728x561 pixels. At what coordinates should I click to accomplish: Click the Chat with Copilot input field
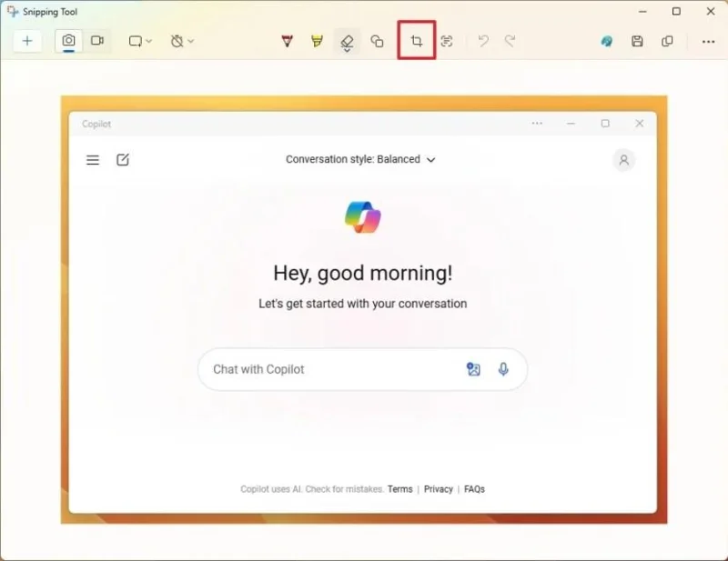[x=362, y=369]
